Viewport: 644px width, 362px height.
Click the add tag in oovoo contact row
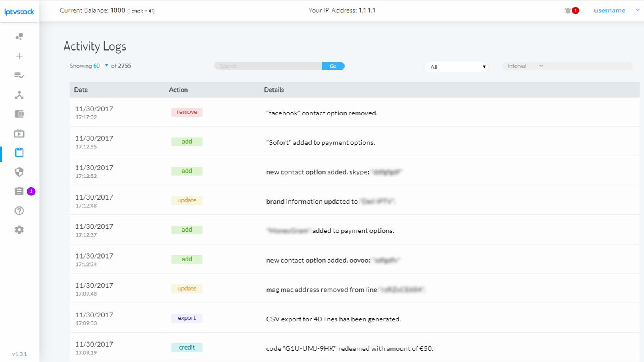coord(187,259)
